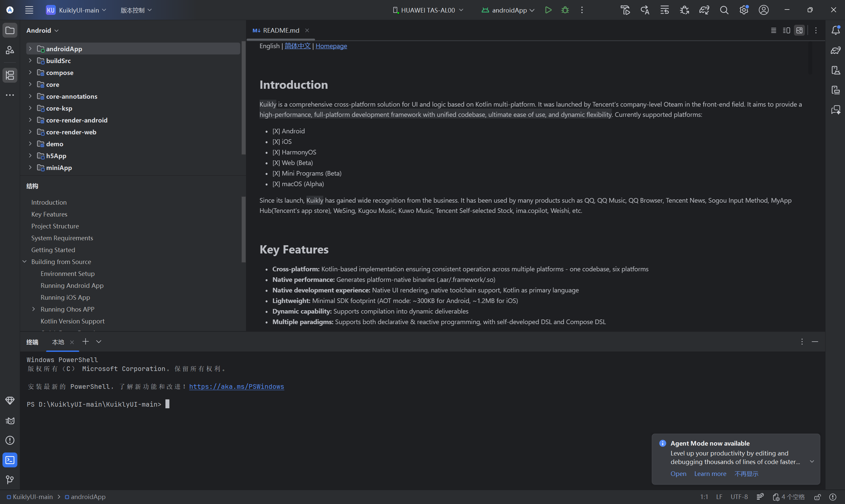
Task: Open the Notifications bell panel
Action: [835, 30]
